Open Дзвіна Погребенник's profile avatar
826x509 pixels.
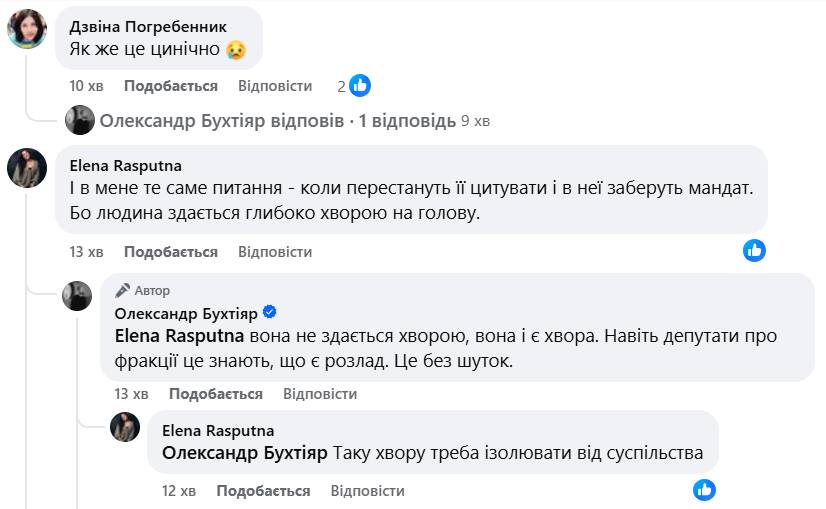[27, 29]
